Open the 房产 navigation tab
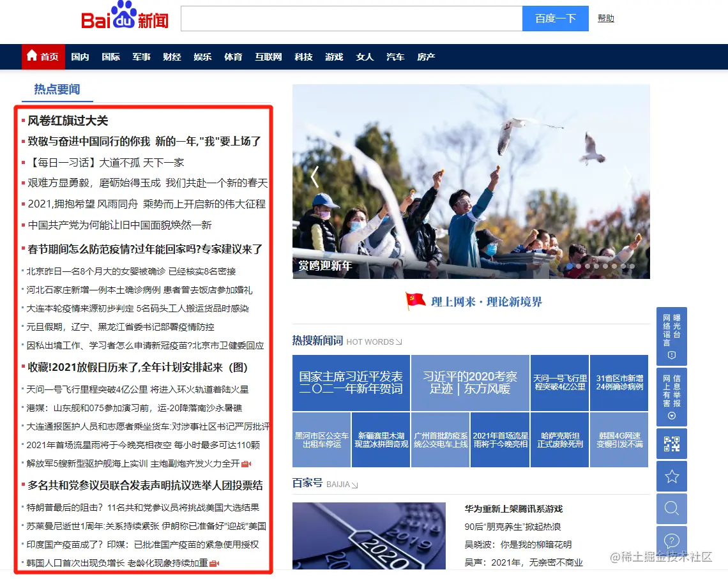The height and width of the screenshot is (579, 728). (426, 57)
